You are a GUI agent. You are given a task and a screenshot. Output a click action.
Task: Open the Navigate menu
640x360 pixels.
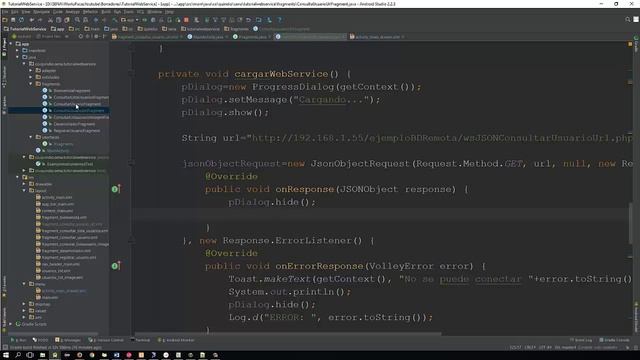click(41, 12)
